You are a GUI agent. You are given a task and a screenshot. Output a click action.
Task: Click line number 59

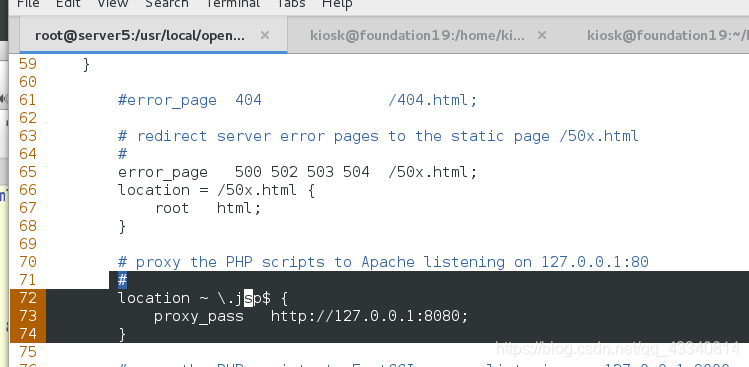[x=28, y=64]
